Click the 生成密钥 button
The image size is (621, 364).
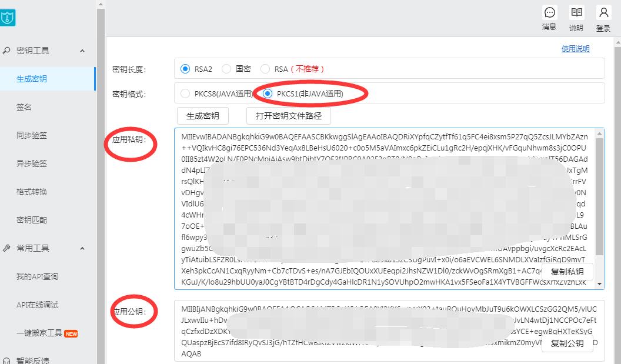point(202,116)
